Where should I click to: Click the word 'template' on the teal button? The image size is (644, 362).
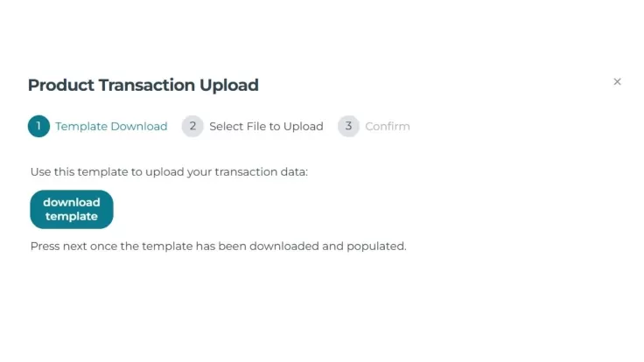click(x=72, y=216)
